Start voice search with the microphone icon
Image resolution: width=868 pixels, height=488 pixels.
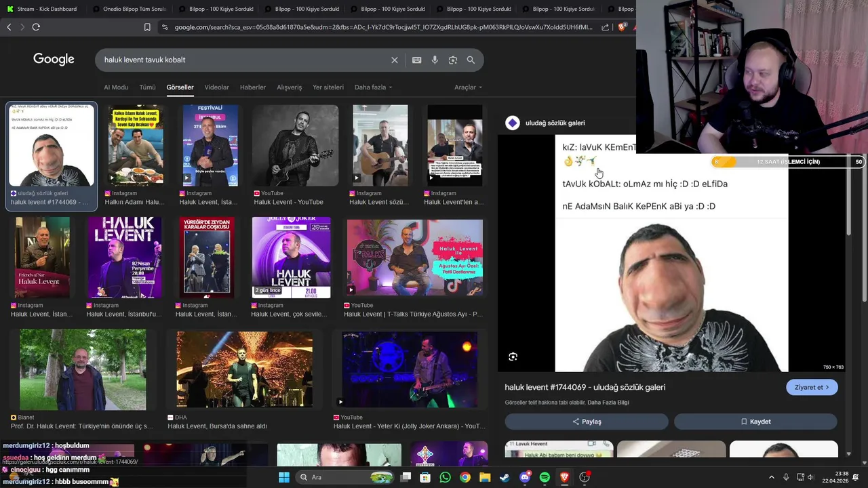(x=435, y=60)
